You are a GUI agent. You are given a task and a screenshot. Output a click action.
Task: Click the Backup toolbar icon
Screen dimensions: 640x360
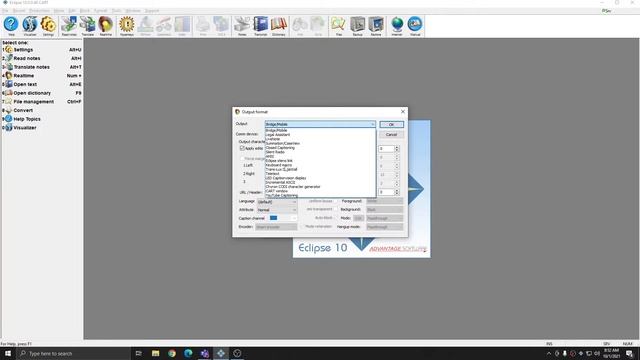tap(357, 26)
